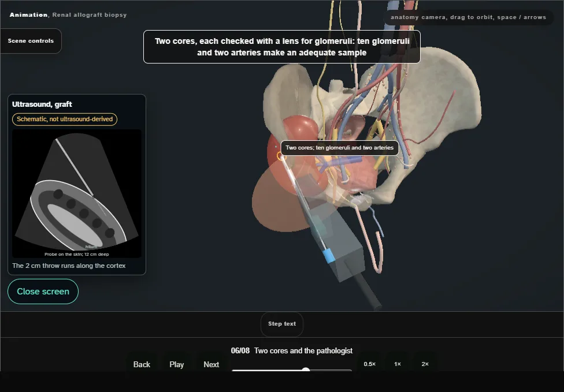Viewport: 564px width, 392px height.
Task: Click the 'Two cores; ten glomeruli' 3D label
Action: pyautogui.click(x=340, y=148)
